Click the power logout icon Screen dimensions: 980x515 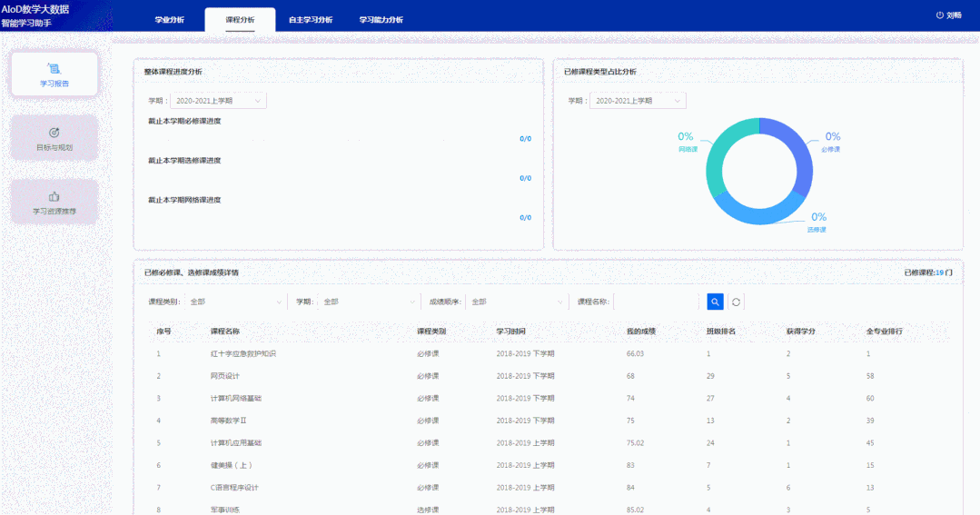coord(940,15)
